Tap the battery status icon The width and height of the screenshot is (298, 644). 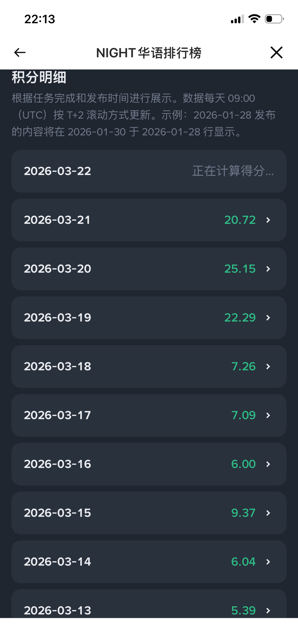(x=274, y=19)
